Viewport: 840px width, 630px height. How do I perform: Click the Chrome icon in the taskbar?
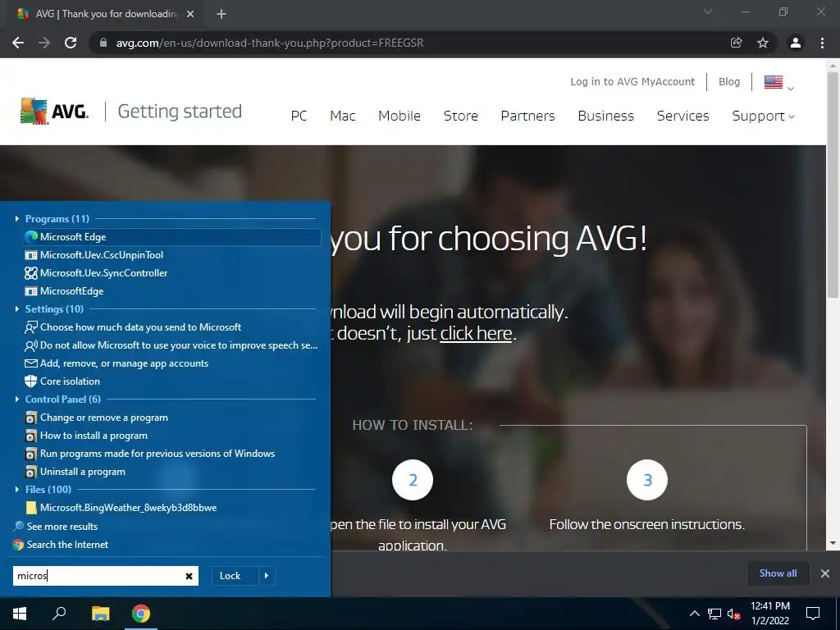point(141,614)
